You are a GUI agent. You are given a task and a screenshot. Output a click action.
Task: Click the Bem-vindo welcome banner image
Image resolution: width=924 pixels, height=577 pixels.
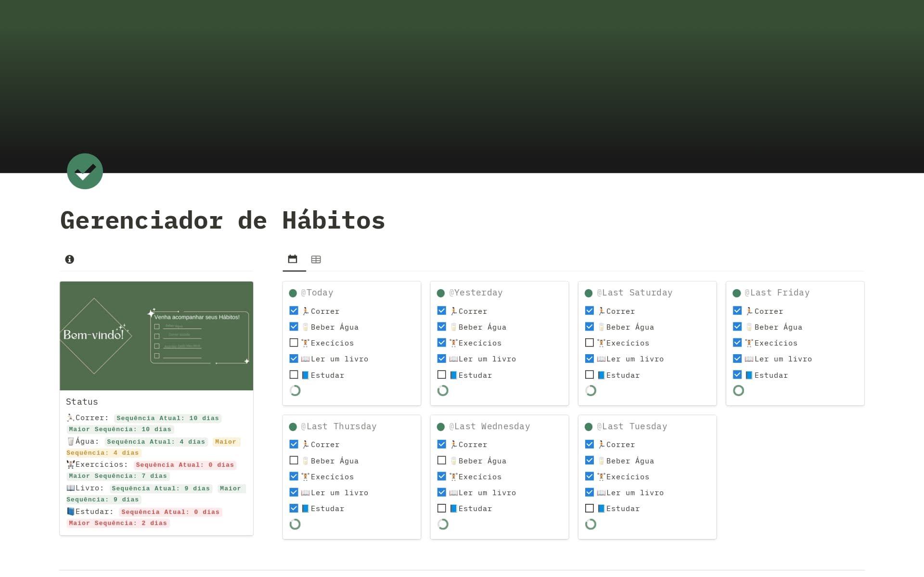[x=156, y=336]
